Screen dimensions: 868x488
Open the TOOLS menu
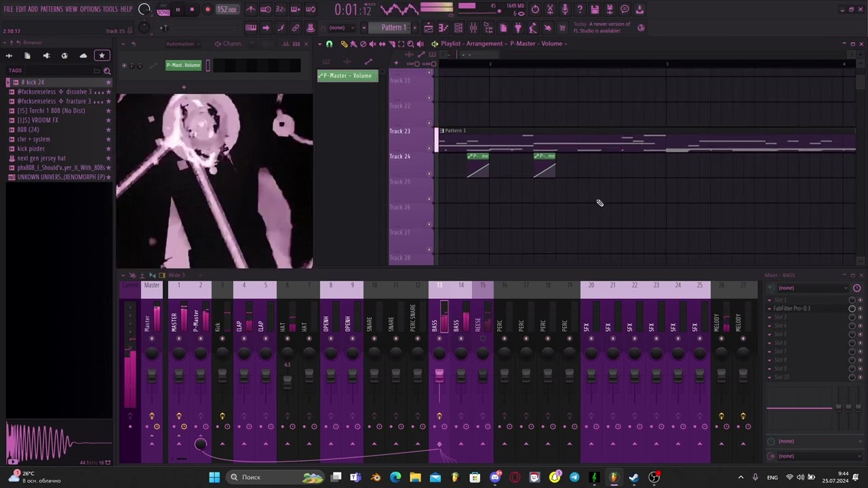pyautogui.click(x=110, y=9)
